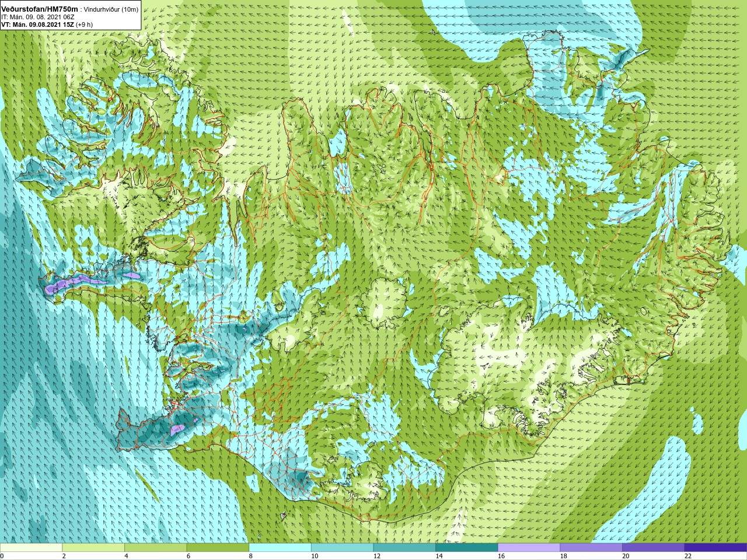Click the "(+9 h)" forecast offset text
747x560 pixels.
coord(85,24)
